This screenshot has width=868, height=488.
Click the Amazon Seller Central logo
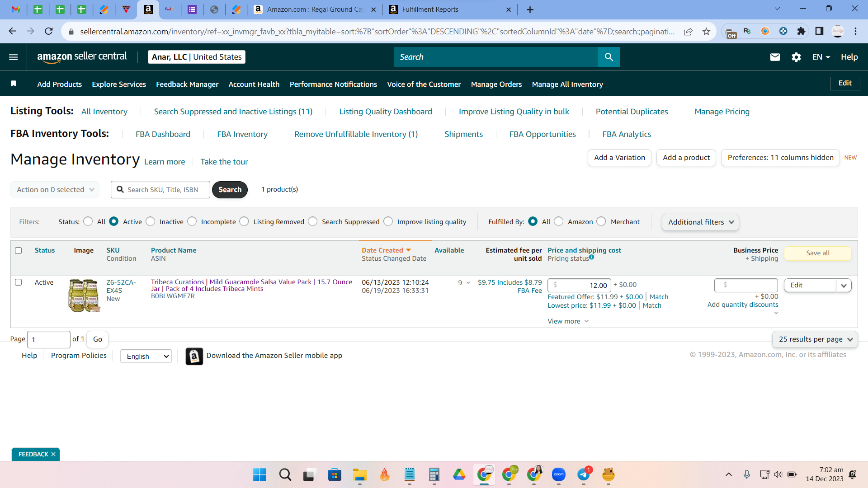coord(82,57)
